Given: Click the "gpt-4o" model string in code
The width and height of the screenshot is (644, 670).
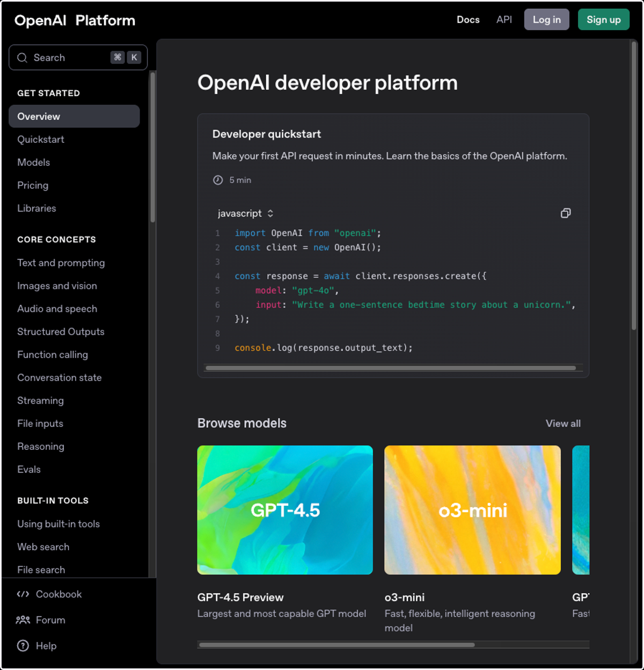Looking at the screenshot, I should (x=313, y=290).
